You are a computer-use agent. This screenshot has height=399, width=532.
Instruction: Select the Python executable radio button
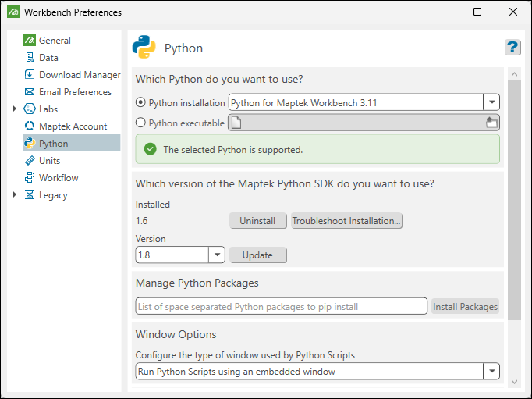140,123
